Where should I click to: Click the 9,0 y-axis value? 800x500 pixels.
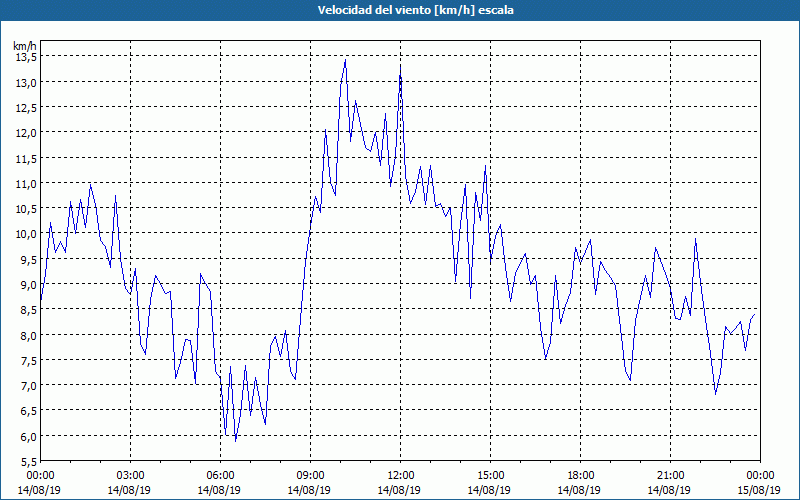pos(28,284)
